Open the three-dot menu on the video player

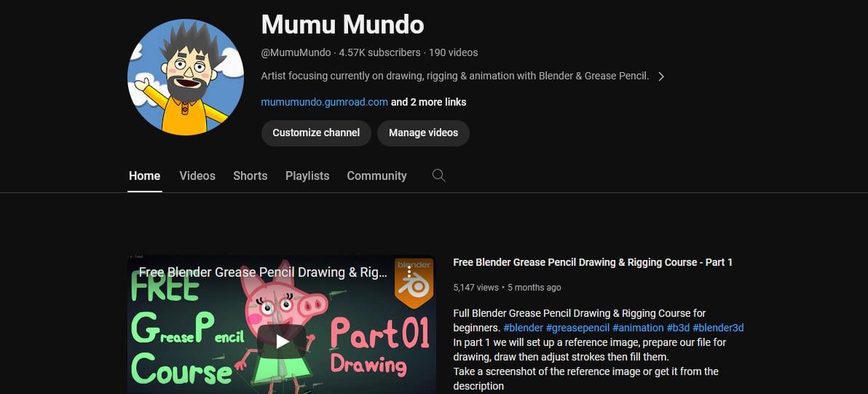point(409,272)
